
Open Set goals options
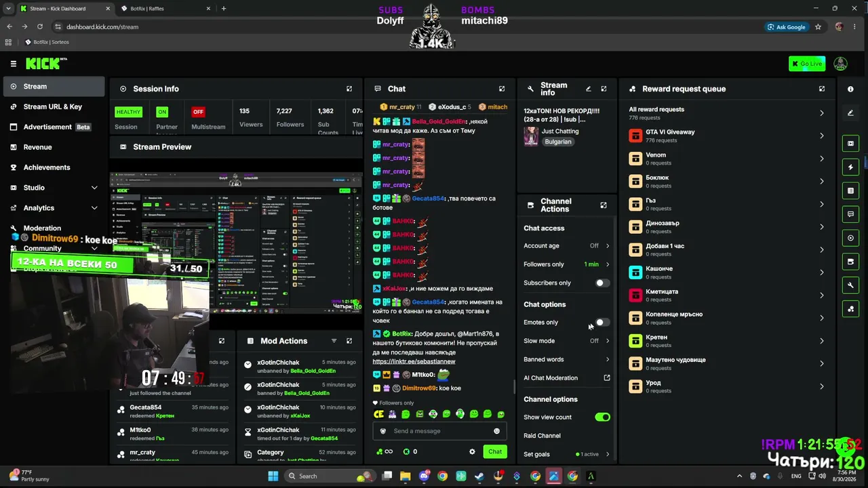(x=566, y=454)
